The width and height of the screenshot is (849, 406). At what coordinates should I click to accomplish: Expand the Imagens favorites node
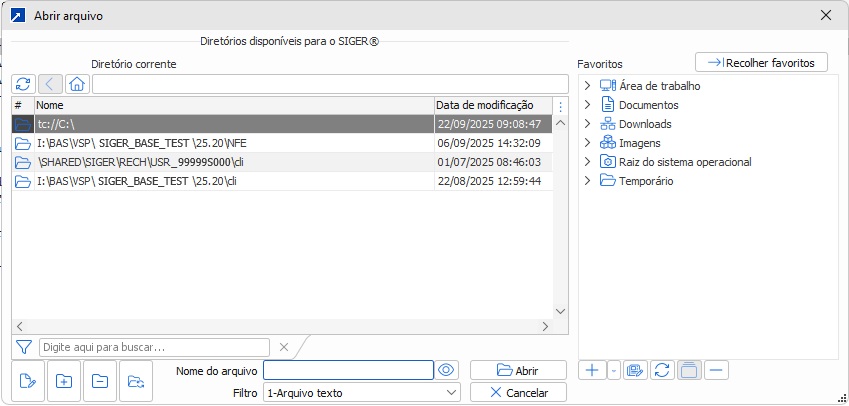[587, 143]
